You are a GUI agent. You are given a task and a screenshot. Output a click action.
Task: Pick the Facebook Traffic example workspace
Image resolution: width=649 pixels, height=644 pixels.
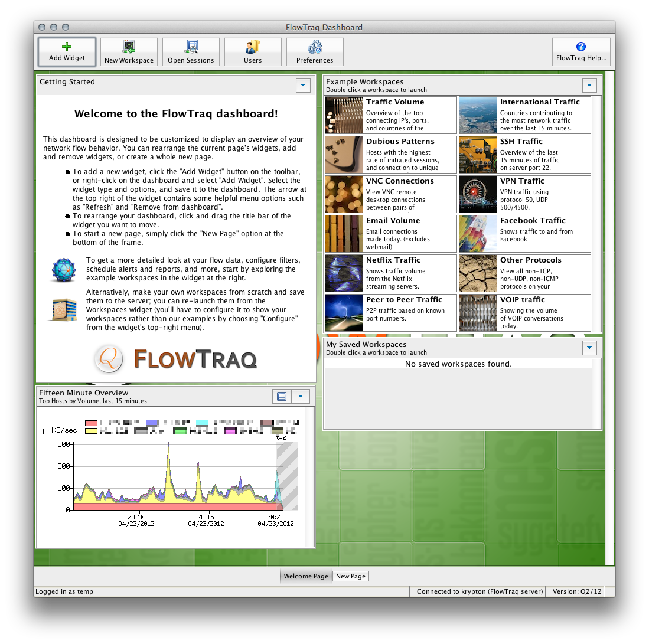pos(525,234)
